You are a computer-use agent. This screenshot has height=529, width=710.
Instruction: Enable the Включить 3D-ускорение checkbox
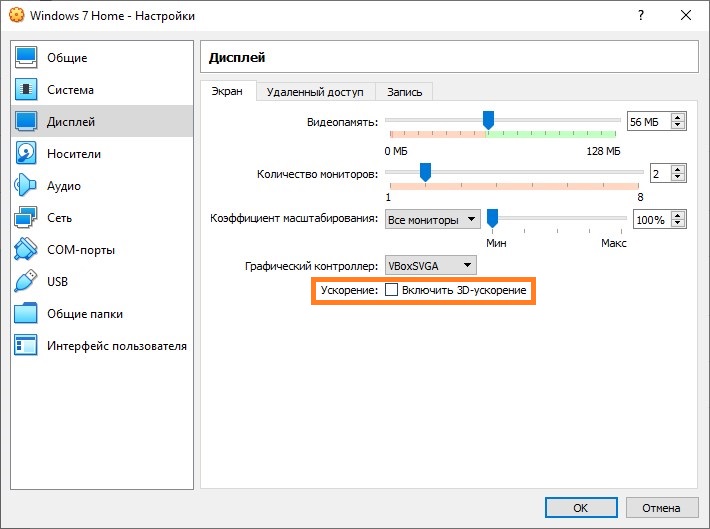[x=392, y=290]
